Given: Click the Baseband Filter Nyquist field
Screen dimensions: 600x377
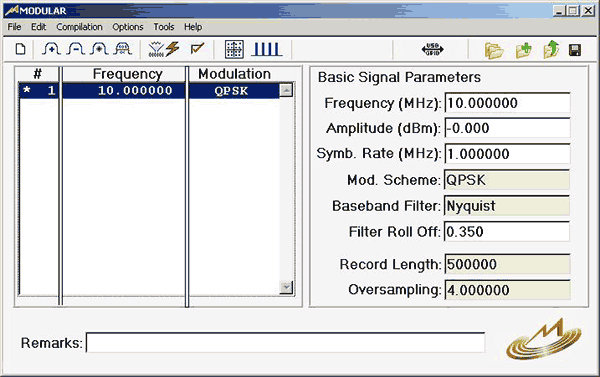Looking at the screenshot, I should coord(507,206).
